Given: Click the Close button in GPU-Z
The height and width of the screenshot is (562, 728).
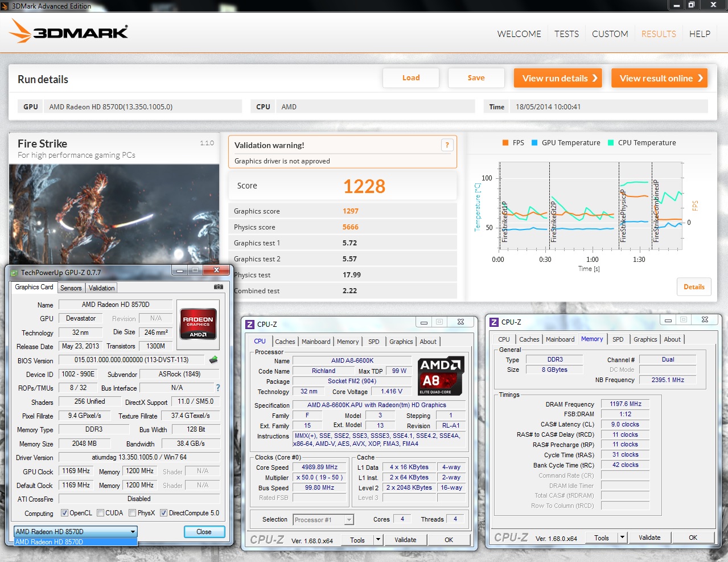Looking at the screenshot, I should 204,532.
